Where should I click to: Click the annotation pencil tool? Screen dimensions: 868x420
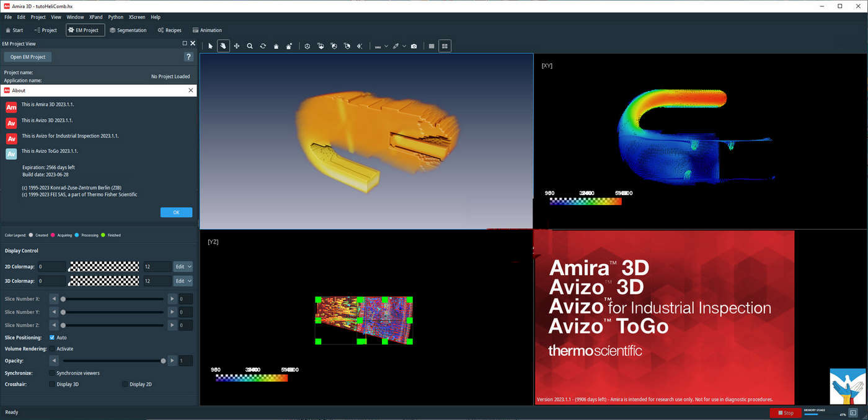(x=396, y=46)
